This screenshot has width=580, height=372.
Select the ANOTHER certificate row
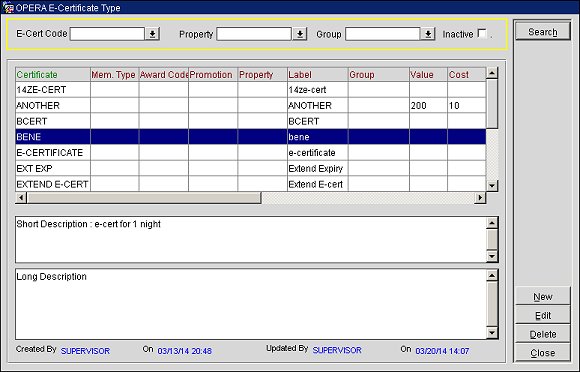250,105
